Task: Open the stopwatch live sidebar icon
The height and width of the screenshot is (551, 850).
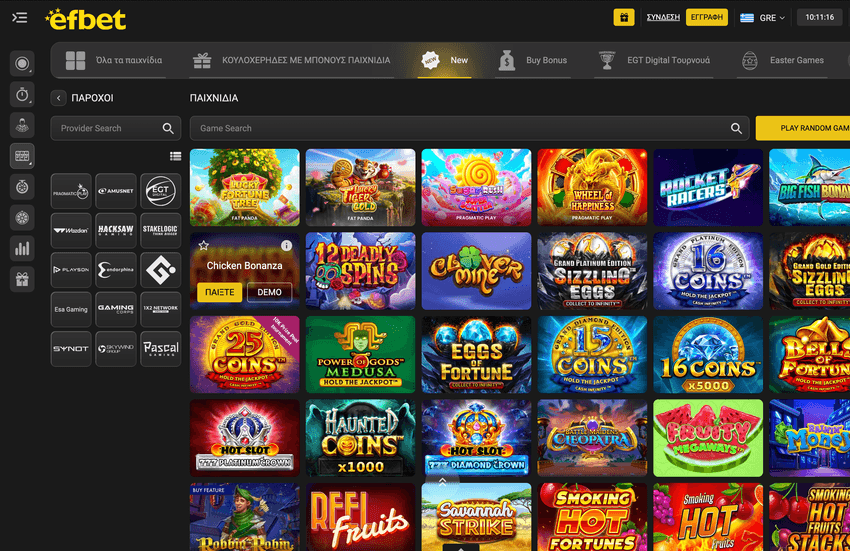Action: click(x=22, y=94)
